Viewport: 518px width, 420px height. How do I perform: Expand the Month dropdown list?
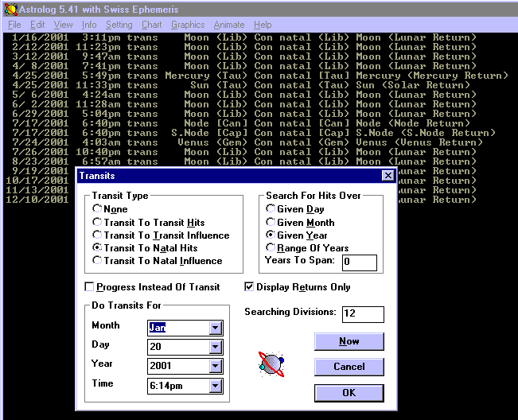216,328
